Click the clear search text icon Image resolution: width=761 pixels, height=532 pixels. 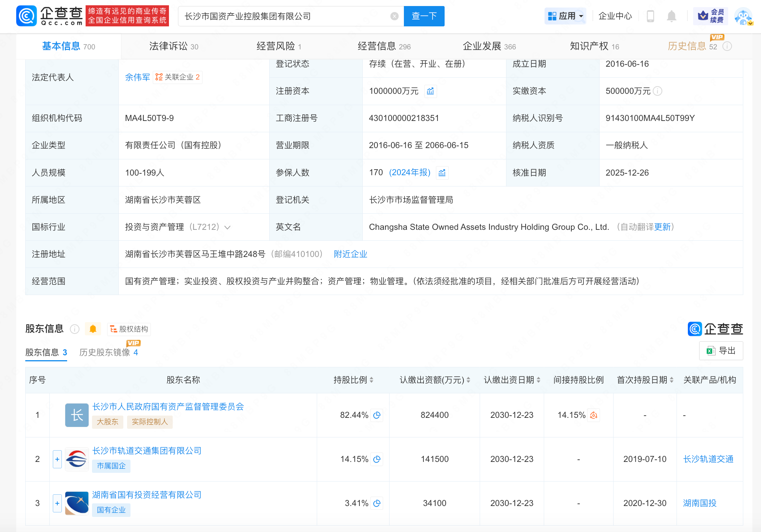click(x=394, y=16)
